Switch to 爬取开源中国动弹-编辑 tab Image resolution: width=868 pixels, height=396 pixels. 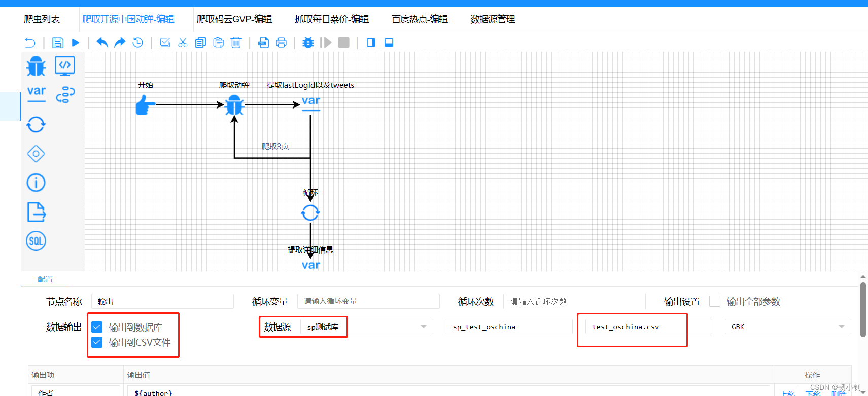[128, 19]
